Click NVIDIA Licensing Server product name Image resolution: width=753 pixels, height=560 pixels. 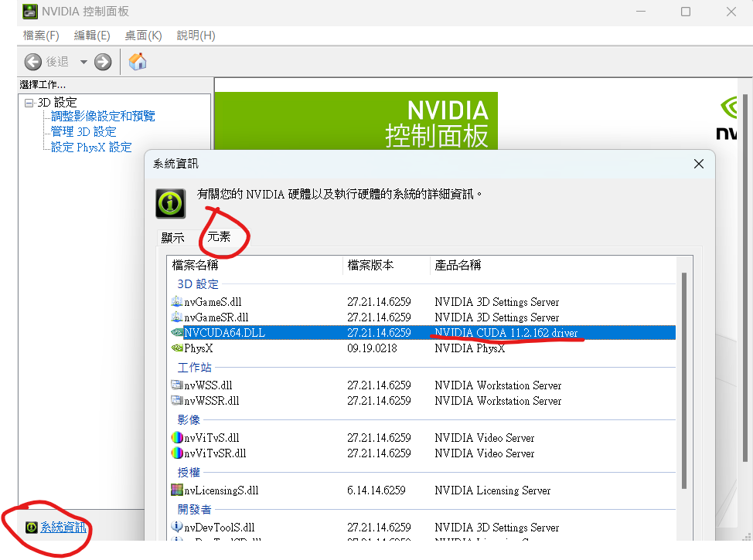tap(492, 490)
